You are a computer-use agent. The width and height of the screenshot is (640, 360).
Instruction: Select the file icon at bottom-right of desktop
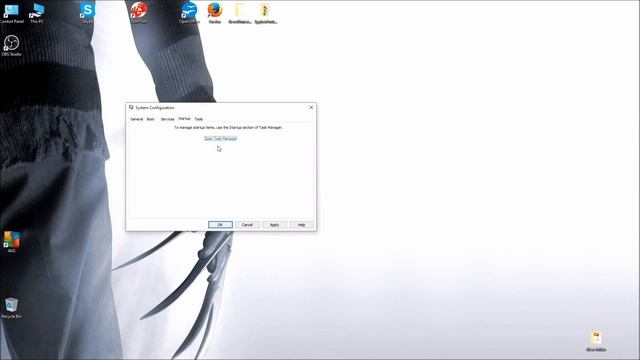[596, 341]
